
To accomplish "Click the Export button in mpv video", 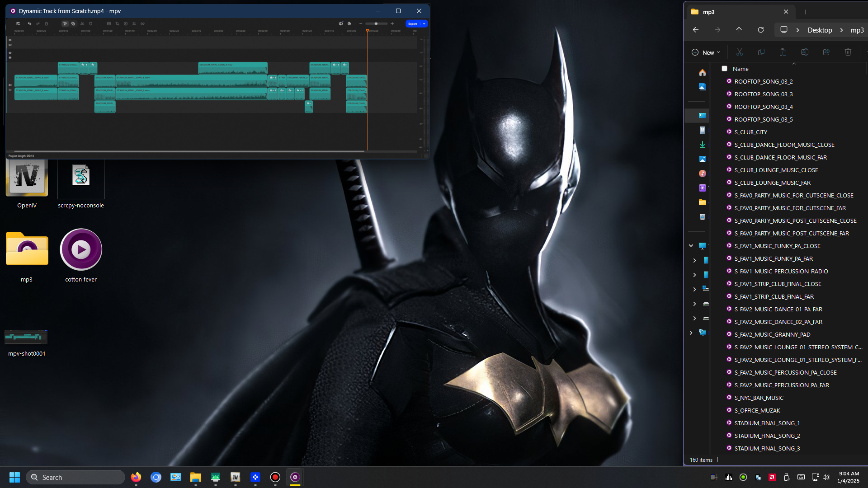I will (x=413, y=23).
